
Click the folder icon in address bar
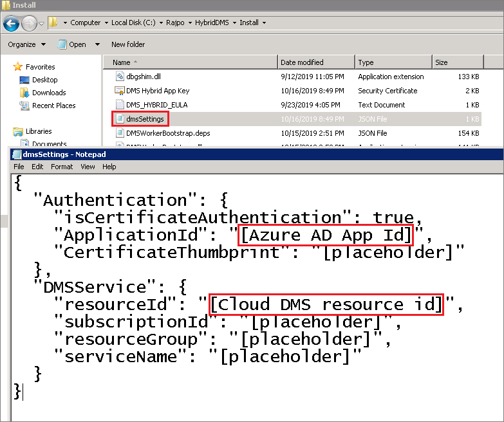click(53, 23)
